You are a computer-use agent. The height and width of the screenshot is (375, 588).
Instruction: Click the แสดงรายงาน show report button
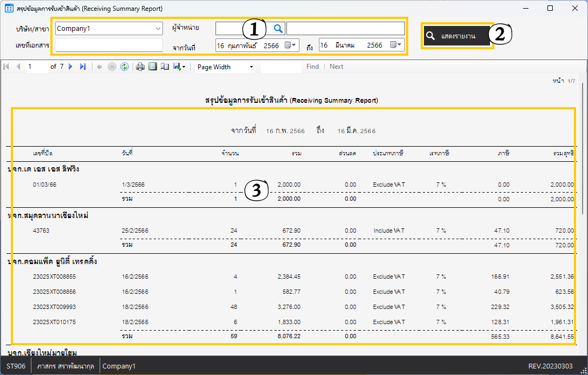click(x=458, y=36)
